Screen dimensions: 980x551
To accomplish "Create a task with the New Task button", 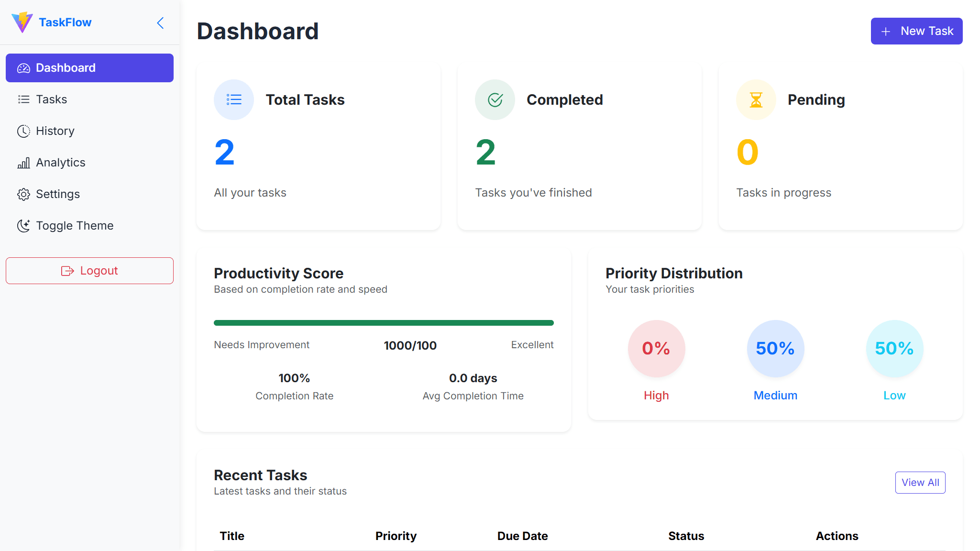I will click(x=916, y=31).
